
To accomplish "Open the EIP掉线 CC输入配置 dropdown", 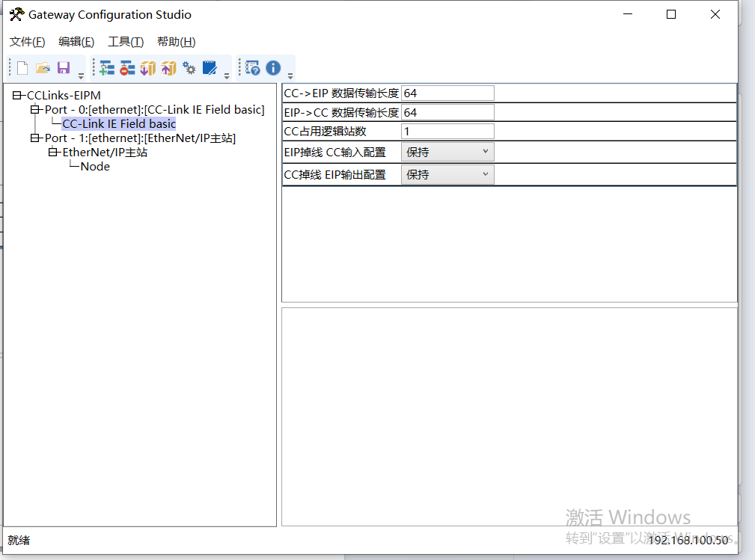I will click(447, 152).
